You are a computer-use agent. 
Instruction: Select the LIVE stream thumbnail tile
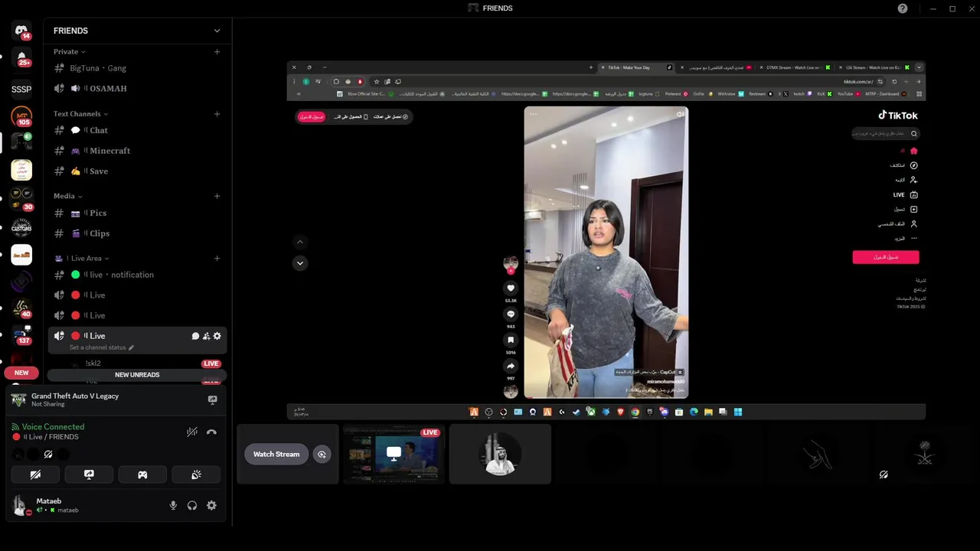pos(394,455)
